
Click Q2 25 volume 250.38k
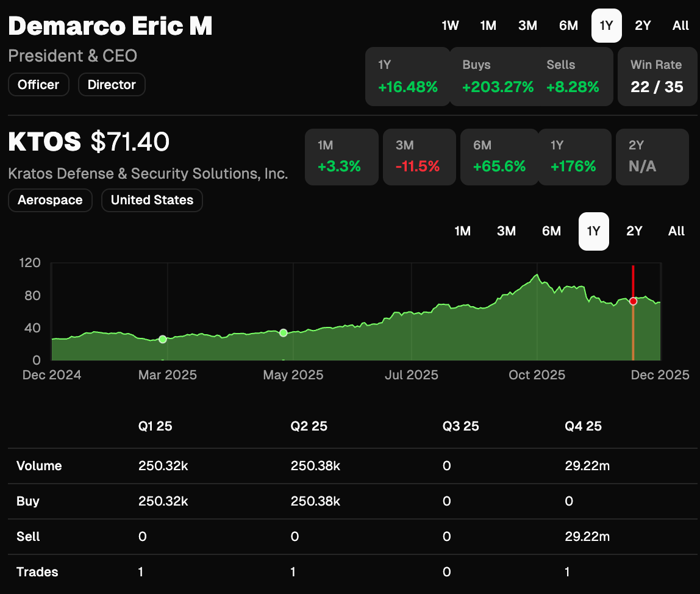click(315, 466)
